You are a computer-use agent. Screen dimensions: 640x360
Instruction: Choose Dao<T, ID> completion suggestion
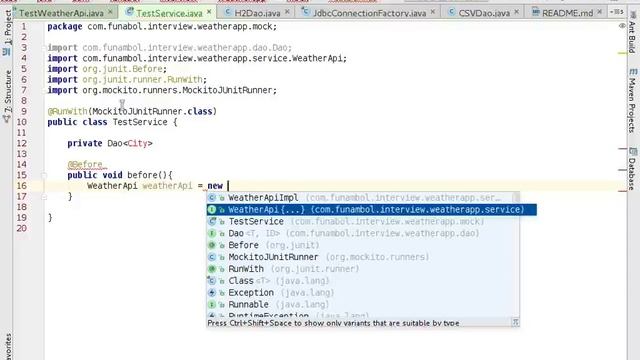coord(363,233)
